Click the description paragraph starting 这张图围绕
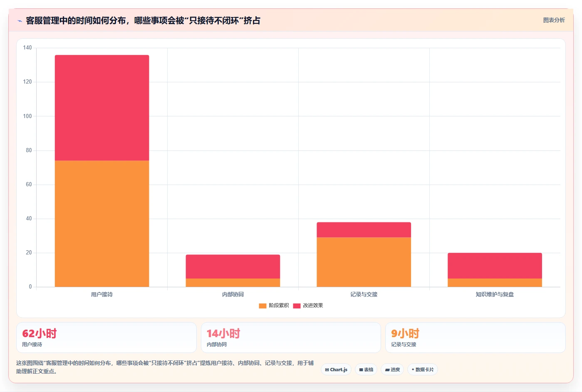This screenshot has height=392, width=582. pyautogui.click(x=165, y=367)
